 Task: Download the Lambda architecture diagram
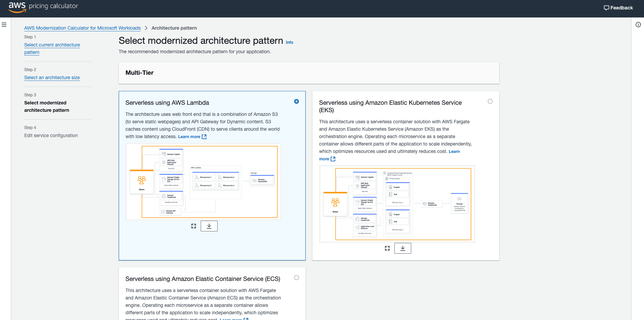[x=209, y=226]
